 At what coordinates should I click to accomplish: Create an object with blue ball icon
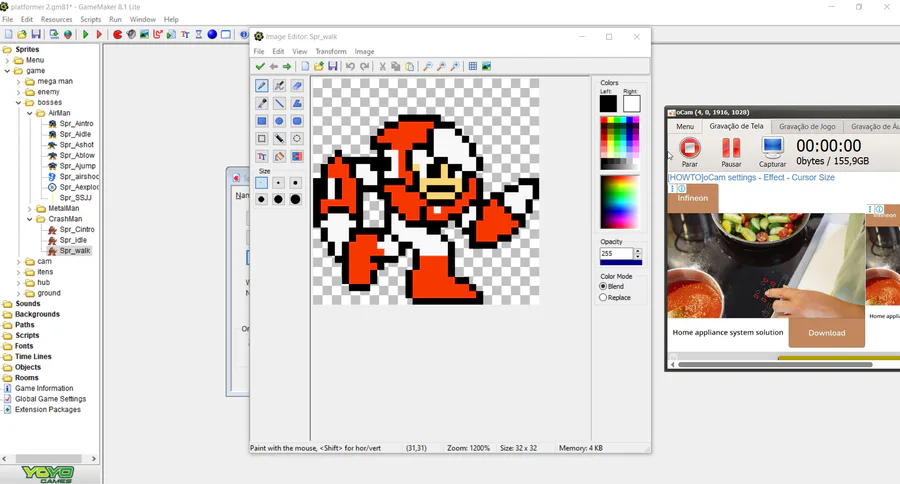coord(212,34)
